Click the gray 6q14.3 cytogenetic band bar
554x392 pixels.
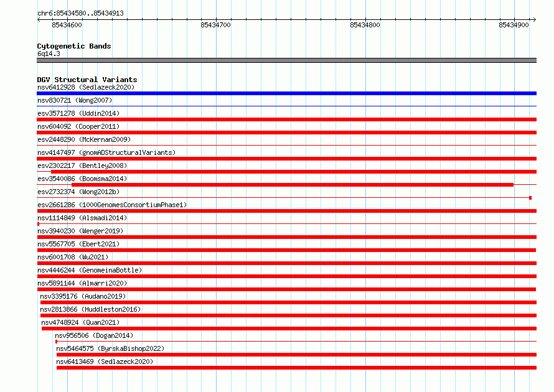[x=286, y=60]
